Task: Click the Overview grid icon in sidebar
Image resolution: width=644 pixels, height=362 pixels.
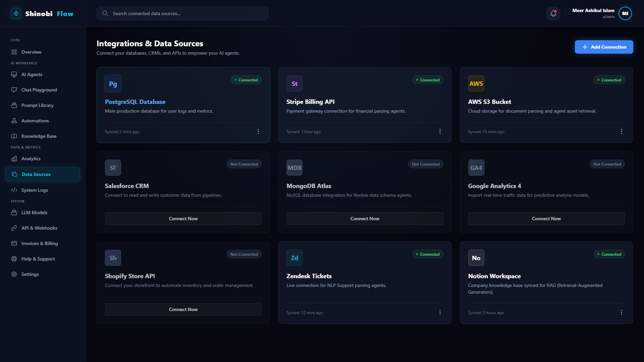Action: point(14,52)
